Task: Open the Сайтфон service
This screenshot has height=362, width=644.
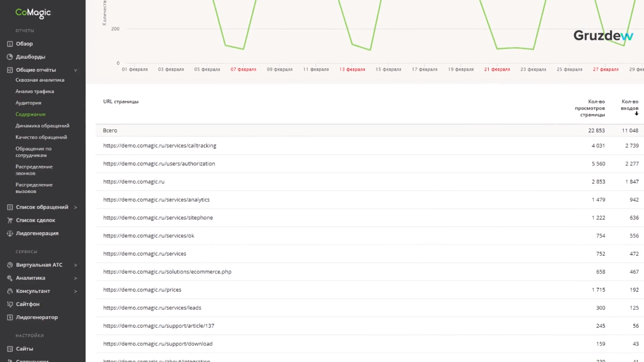Action: click(28, 304)
